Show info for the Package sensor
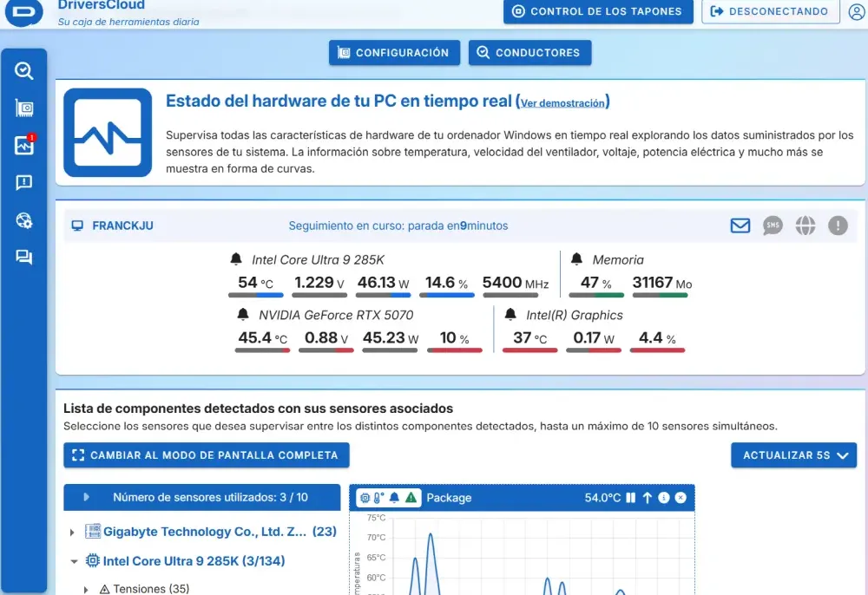Image resolution: width=868 pixels, height=595 pixels. click(664, 498)
